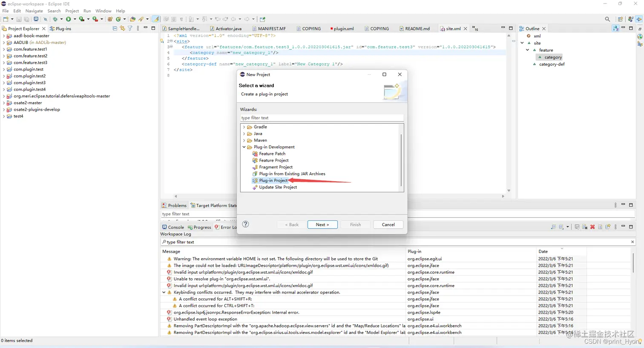Click the Wizards filter text field

tap(322, 118)
